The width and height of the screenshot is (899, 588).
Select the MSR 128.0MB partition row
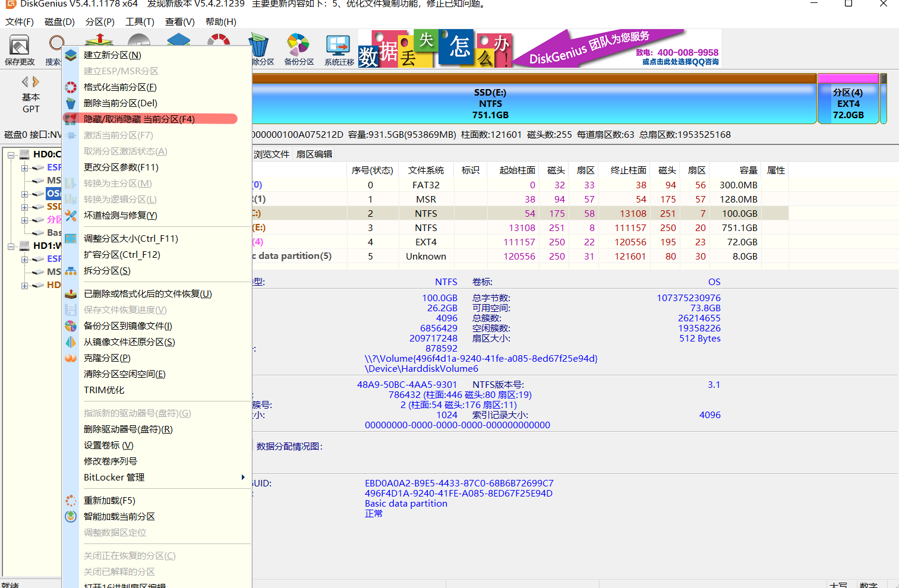click(x=520, y=200)
